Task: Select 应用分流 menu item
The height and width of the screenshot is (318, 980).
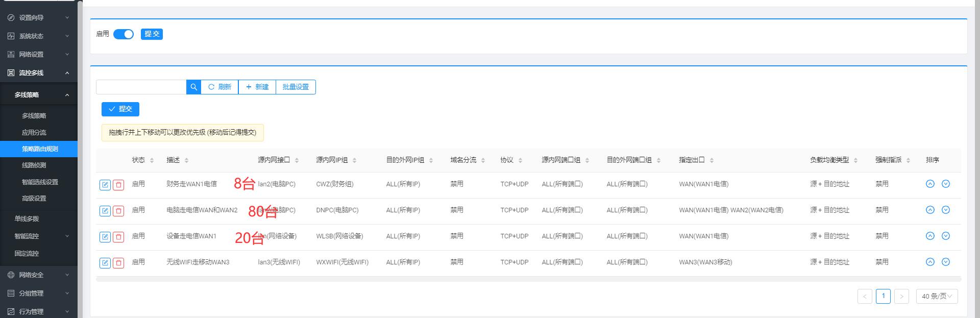Action: [34, 133]
